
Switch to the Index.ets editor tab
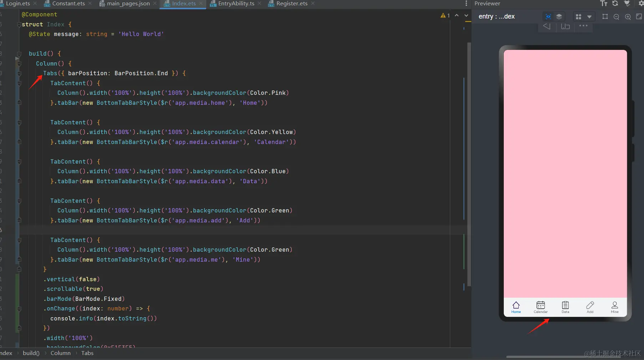point(184,4)
